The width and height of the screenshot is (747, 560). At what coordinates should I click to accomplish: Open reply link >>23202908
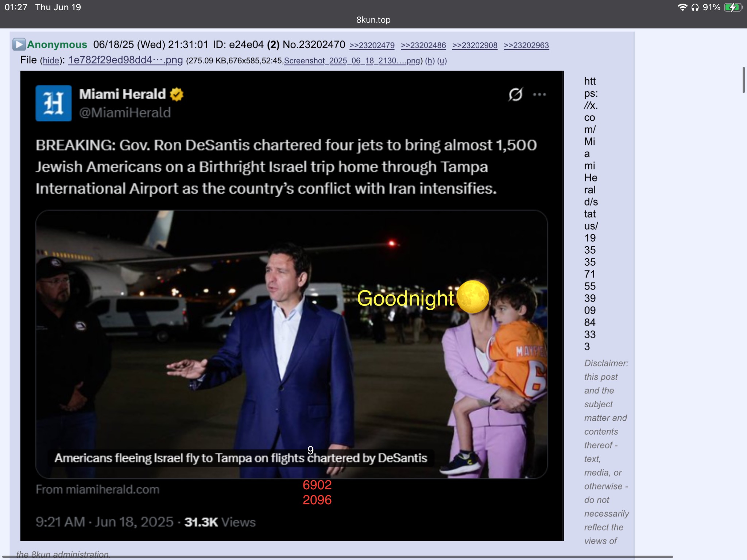[475, 45]
